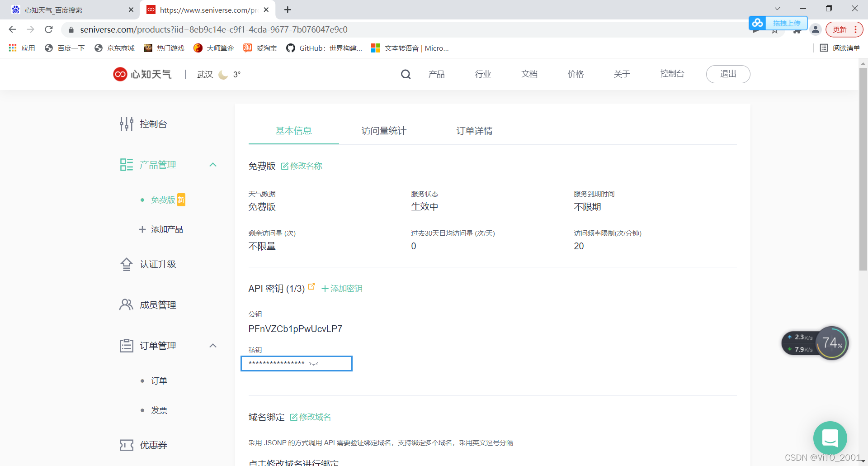Click the edit pencil icon beside 修改名称

(x=284, y=166)
